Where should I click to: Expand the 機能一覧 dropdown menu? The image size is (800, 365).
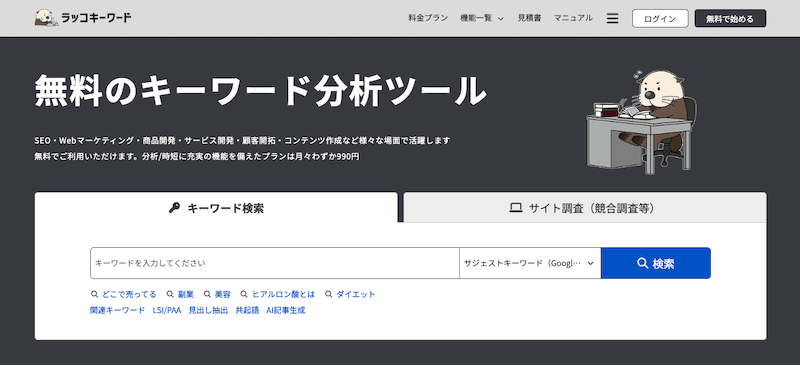[x=482, y=18]
